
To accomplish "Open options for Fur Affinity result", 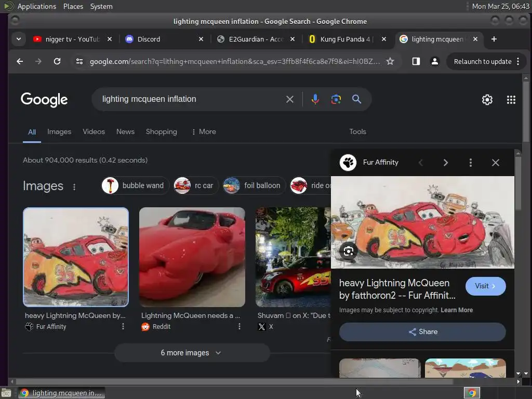I will [123, 326].
